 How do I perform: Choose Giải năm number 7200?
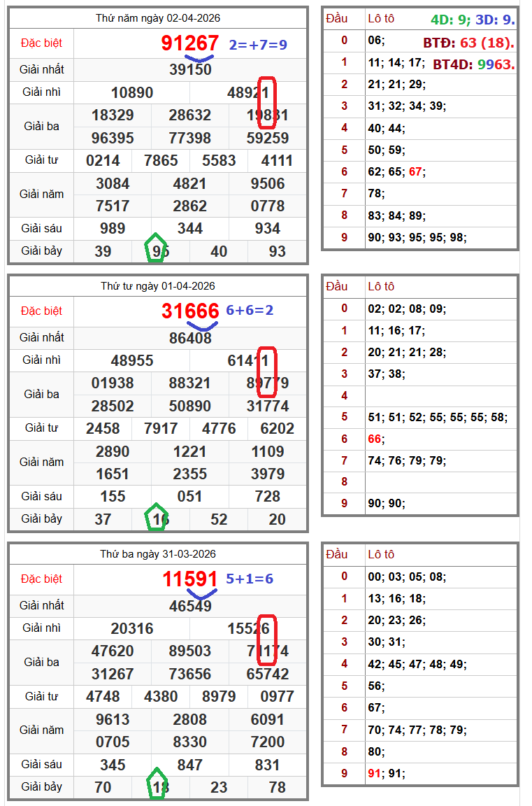coord(268,742)
